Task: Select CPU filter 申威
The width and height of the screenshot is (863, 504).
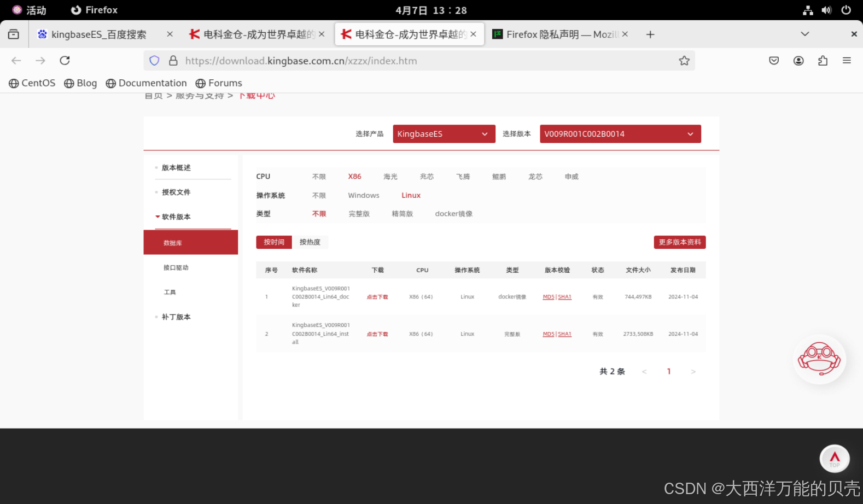Action: pyautogui.click(x=572, y=177)
